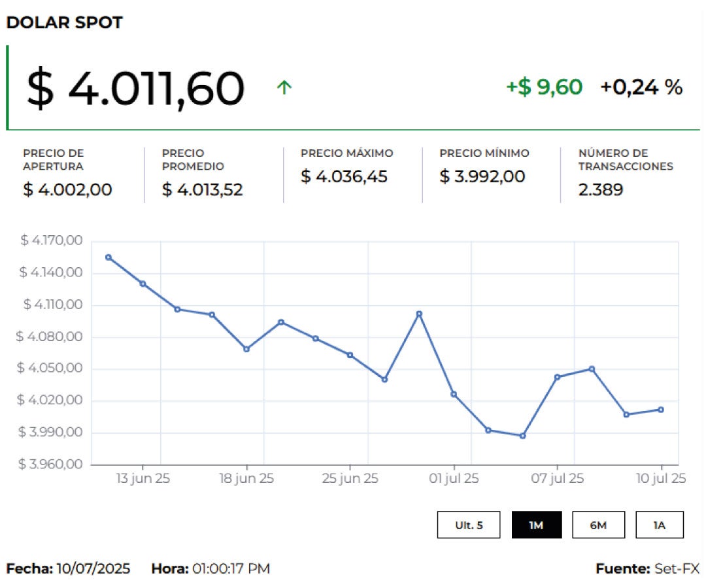Screen dimensions: 706x588
Task: Switch to the 1M time range
Action: point(536,525)
